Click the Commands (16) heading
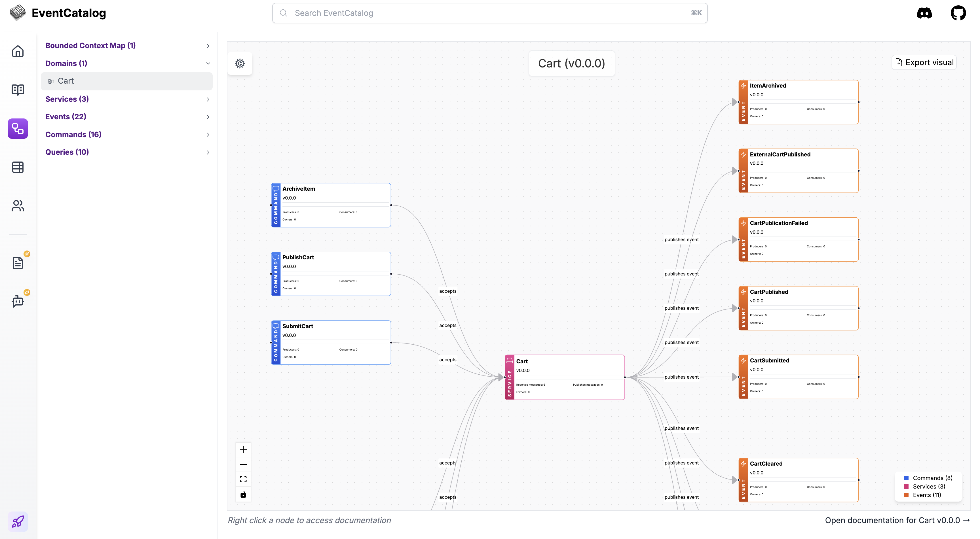The height and width of the screenshot is (539, 980). coord(73,135)
